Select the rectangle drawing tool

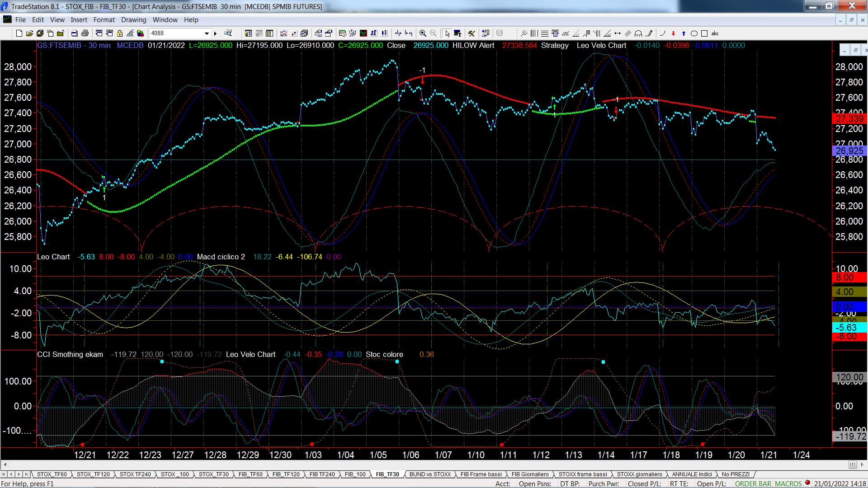pyautogui.click(x=704, y=33)
